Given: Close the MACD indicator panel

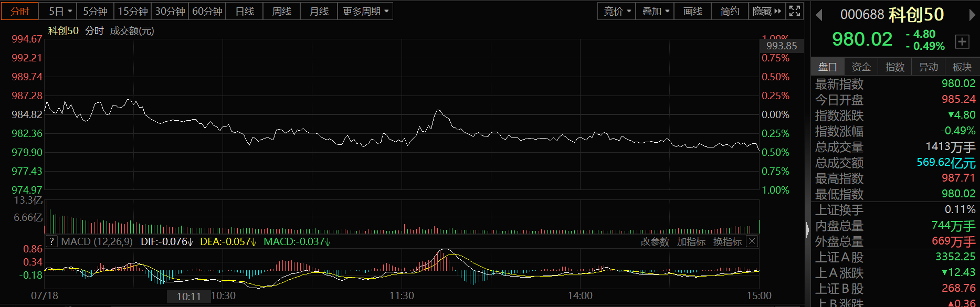Looking at the screenshot, I should coord(752,241).
